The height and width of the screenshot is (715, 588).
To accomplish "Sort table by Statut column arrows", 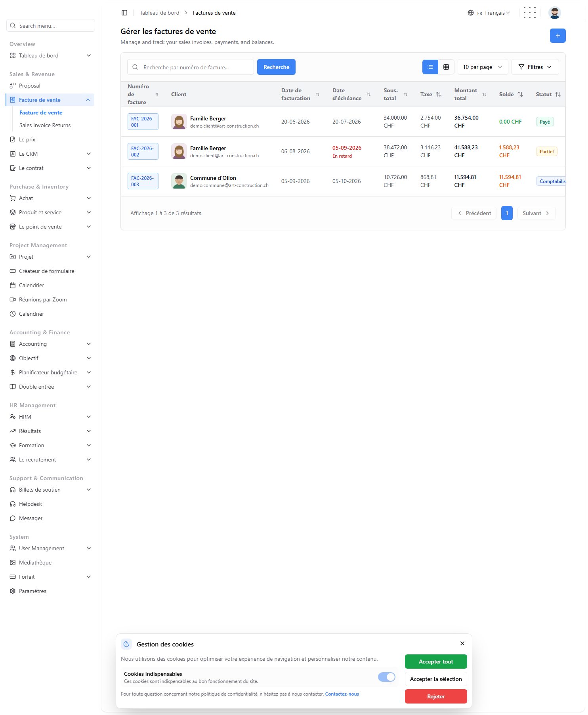I will pos(558,94).
